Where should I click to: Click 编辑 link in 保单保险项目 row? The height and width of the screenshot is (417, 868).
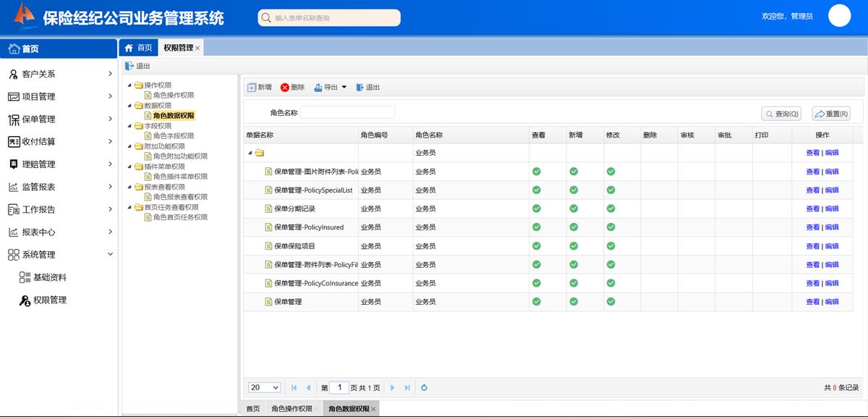pyautogui.click(x=832, y=246)
